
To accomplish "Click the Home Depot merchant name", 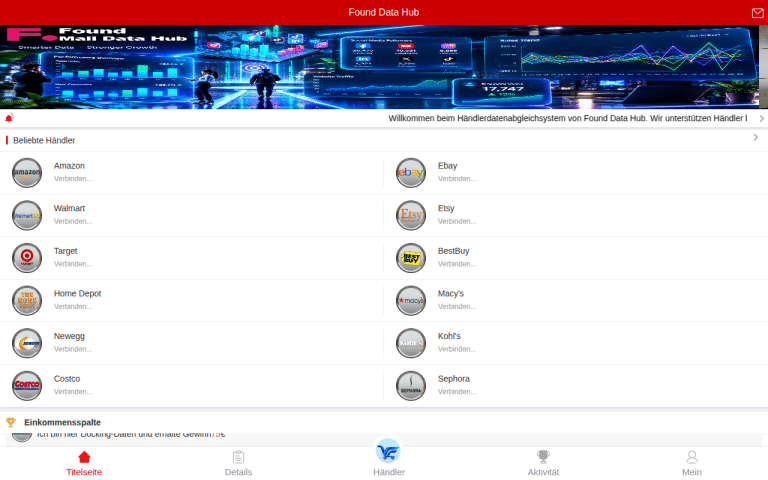I will (77, 294).
